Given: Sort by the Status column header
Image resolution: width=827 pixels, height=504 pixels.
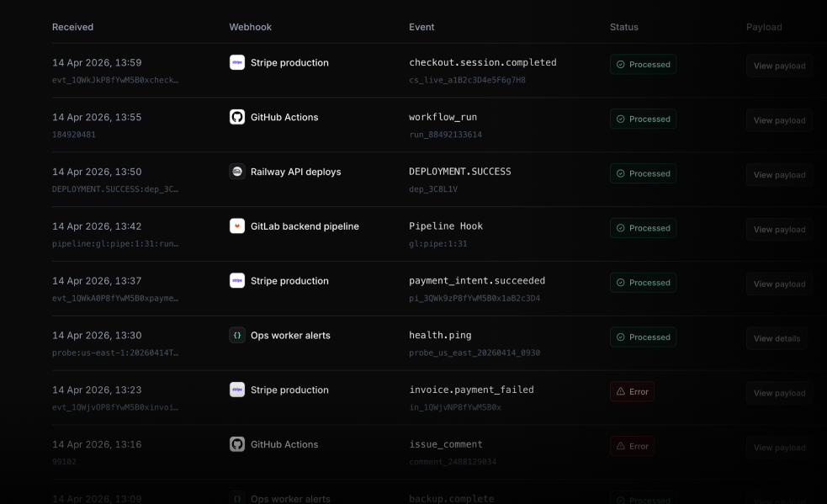Looking at the screenshot, I should coord(624,26).
